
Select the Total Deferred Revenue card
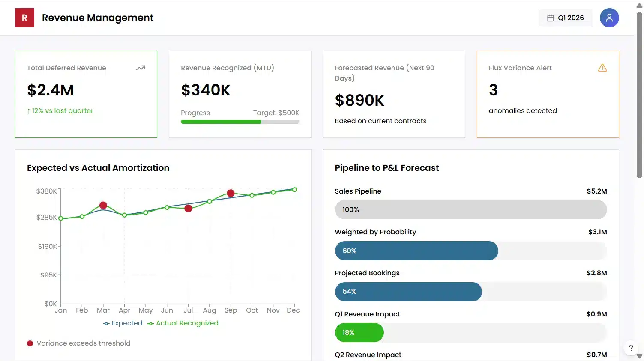pos(86,94)
